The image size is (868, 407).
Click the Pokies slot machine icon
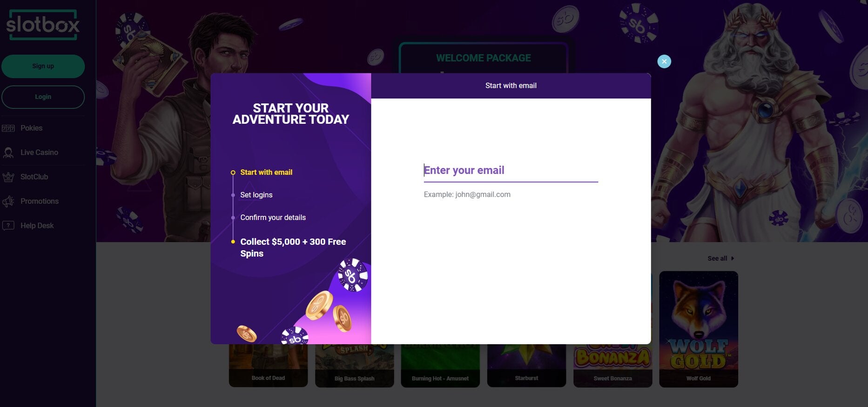click(8, 128)
